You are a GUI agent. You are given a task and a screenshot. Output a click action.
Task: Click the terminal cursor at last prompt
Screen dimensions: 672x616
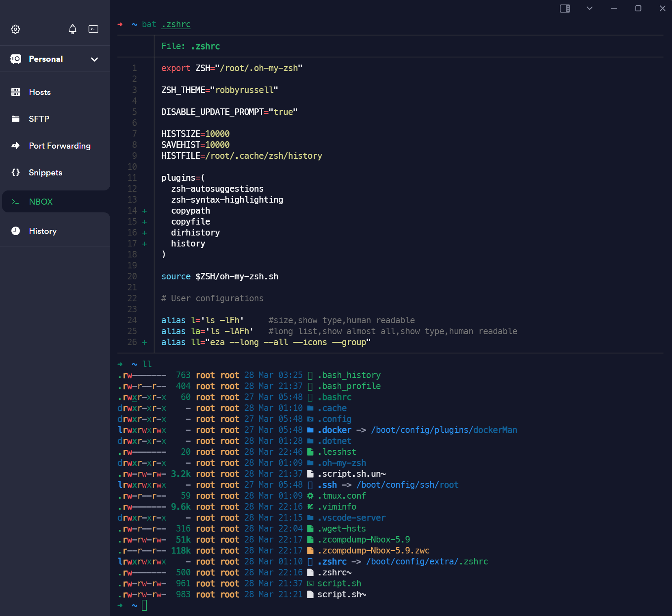point(144,605)
